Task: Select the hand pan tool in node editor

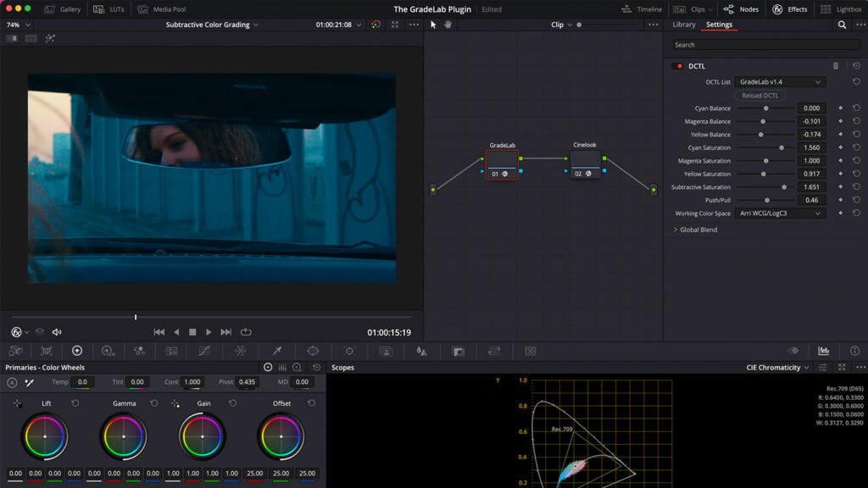Action: [448, 25]
